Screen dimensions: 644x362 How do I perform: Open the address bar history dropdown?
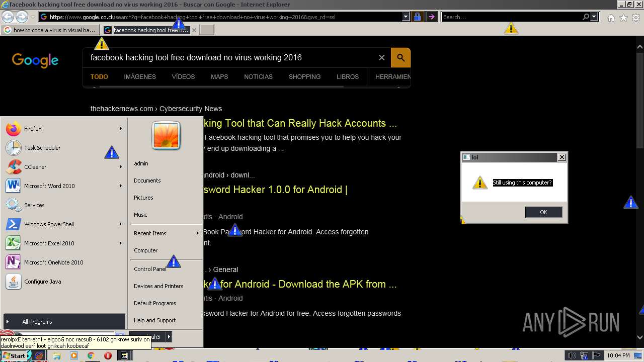(x=406, y=17)
